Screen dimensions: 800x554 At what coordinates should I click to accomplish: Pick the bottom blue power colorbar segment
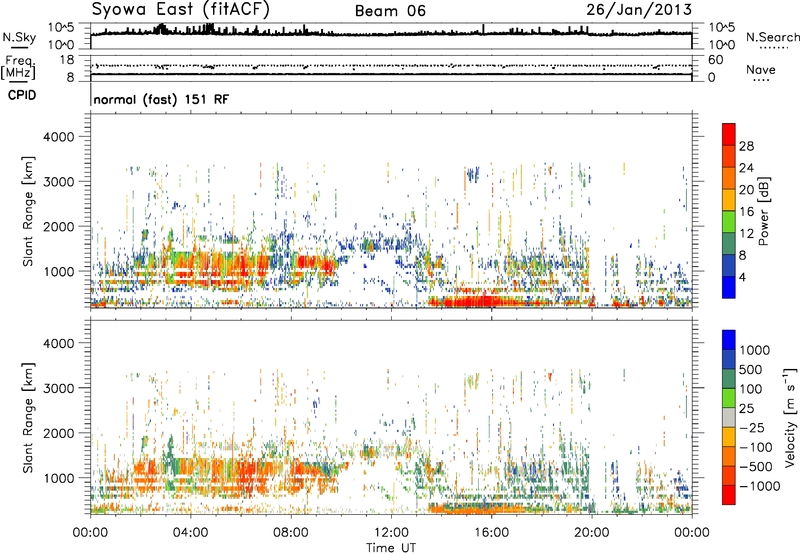729,287
